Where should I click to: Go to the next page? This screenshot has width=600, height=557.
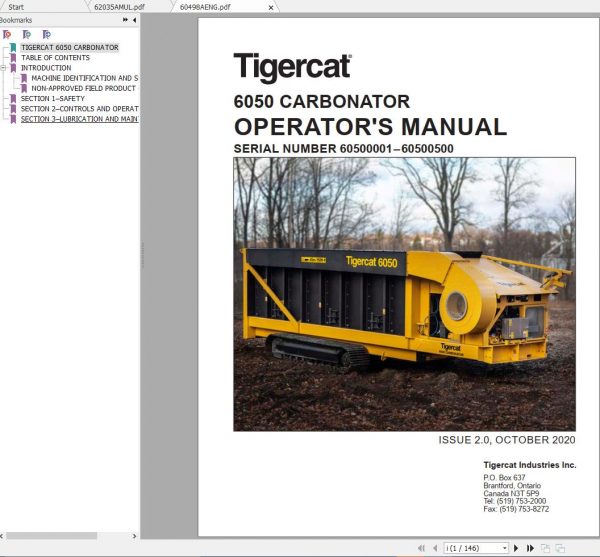(516, 548)
